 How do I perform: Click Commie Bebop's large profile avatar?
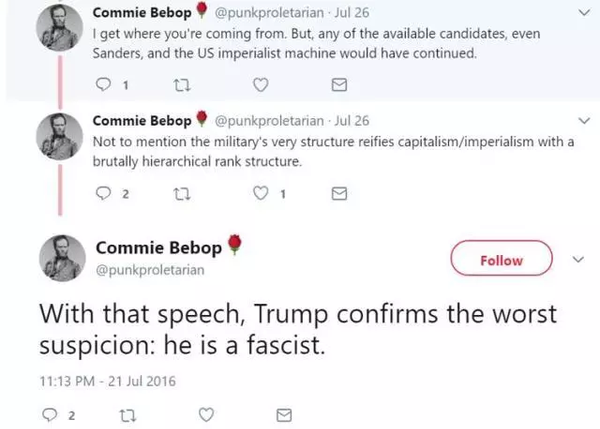[x=63, y=256]
